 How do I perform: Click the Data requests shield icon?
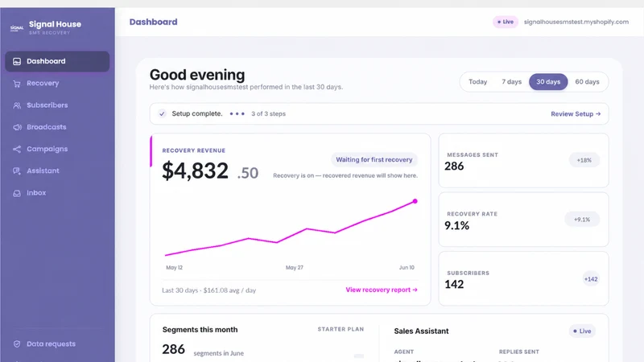[x=17, y=344]
